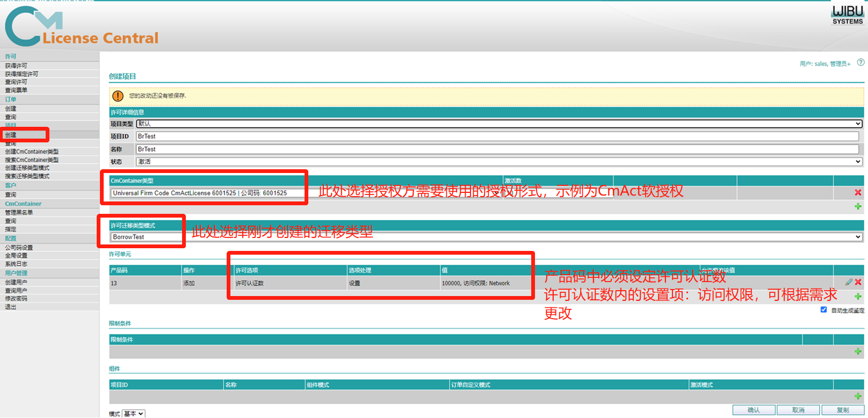Open the 许可迁移类型模式 BorrowTest dropdown
Image resolution: width=868 pixels, height=418 pixels.
pos(486,237)
